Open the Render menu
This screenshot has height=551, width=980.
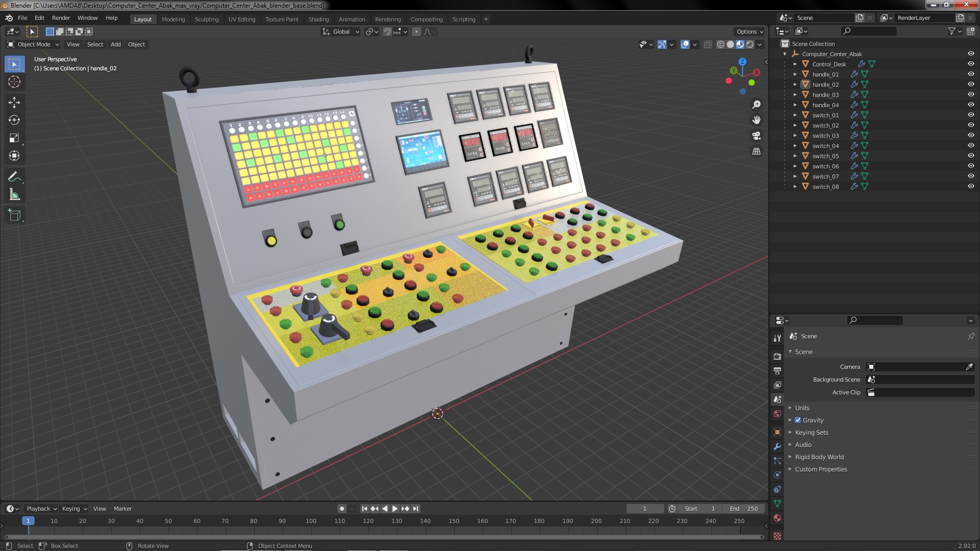click(61, 18)
